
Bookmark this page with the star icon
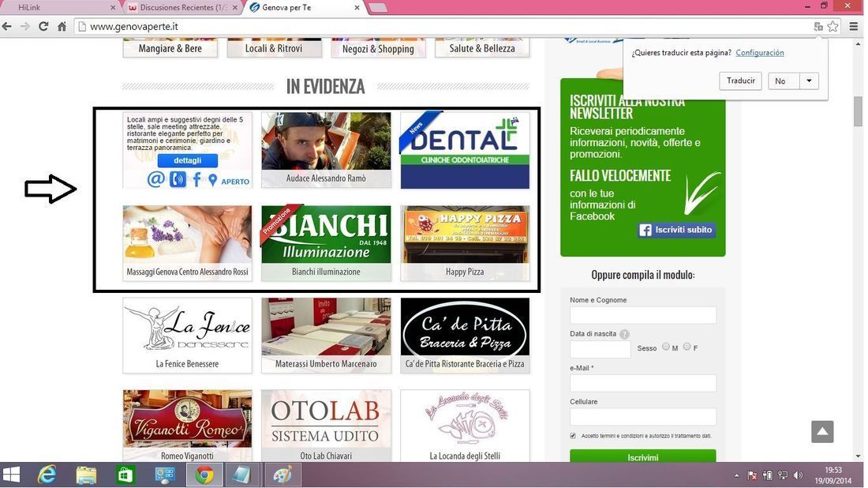pos(832,26)
